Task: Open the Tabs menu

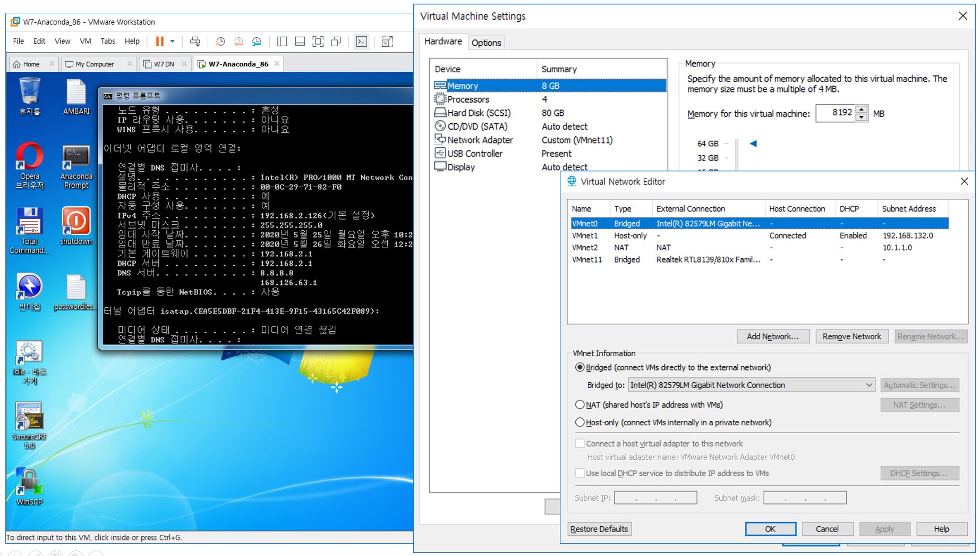Action: pos(108,41)
